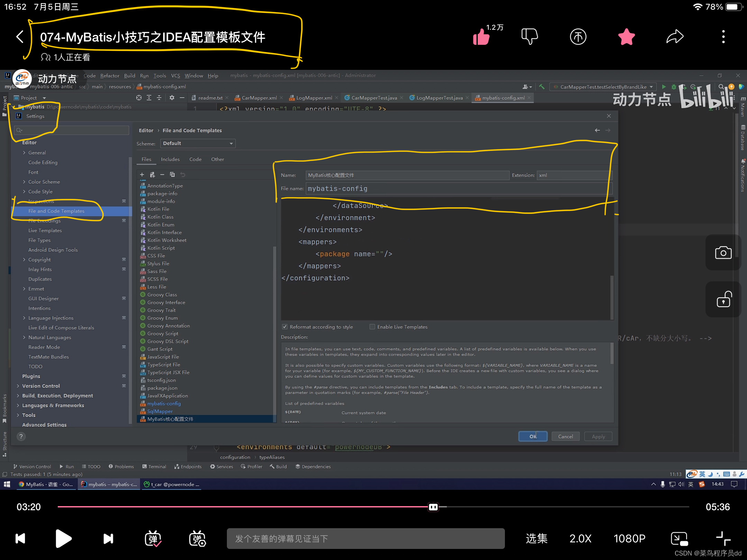Skip to the next video
747x560 pixels.
(x=108, y=539)
